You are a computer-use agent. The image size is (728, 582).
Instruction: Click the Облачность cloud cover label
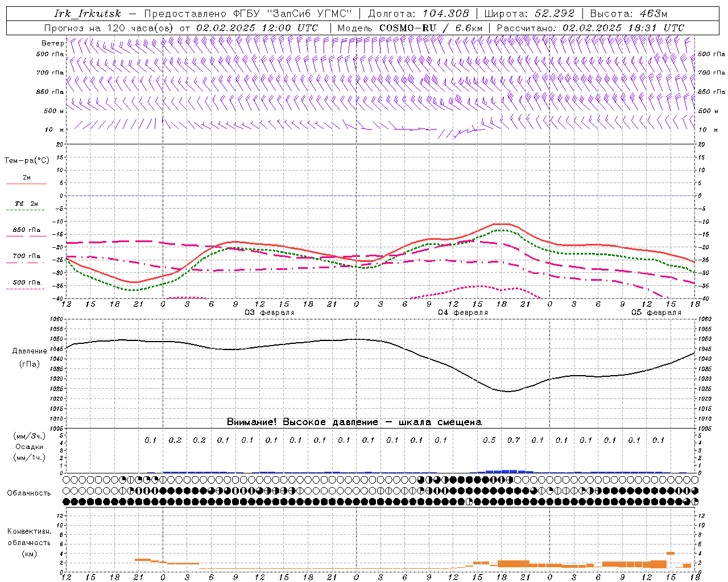(x=29, y=493)
